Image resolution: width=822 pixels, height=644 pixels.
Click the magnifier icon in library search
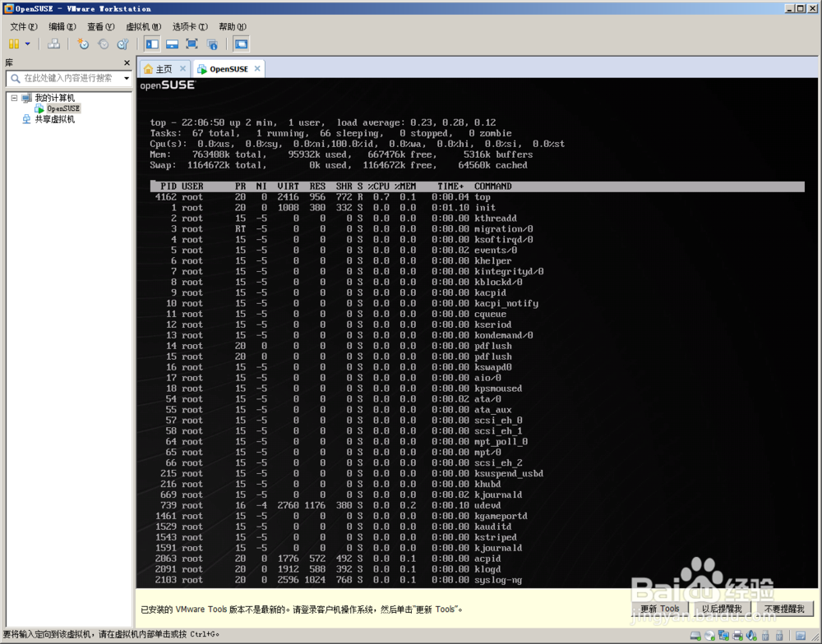pyautogui.click(x=15, y=78)
